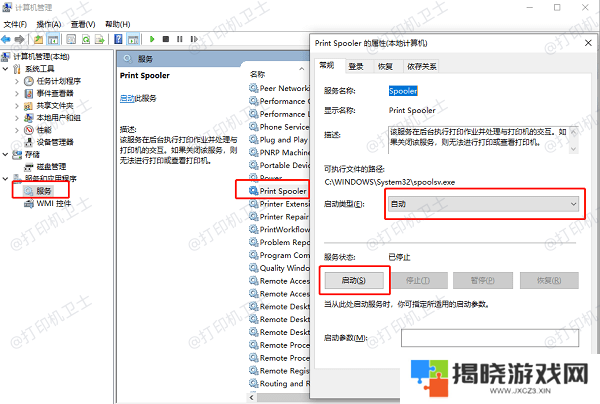Select the PrintWorkflow service row
Image resolution: width=600 pixels, height=404 pixels.
click(279, 229)
